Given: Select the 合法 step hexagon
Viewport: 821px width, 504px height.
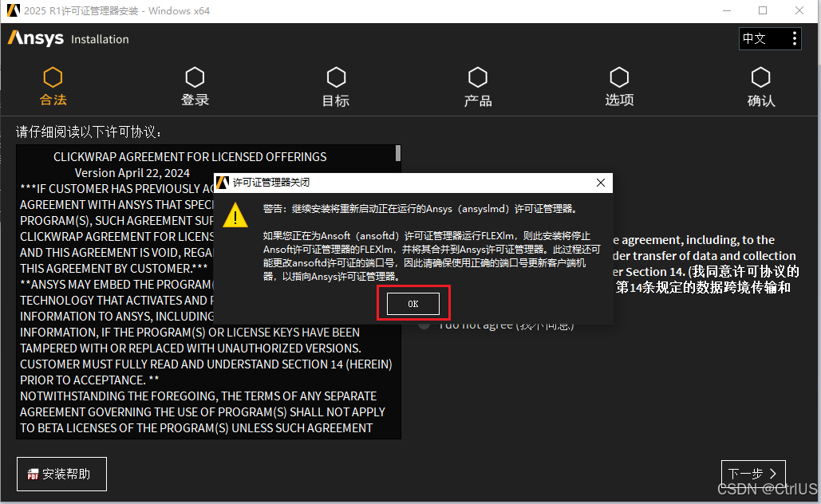Looking at the screenshot, I should click(x=53, y=77).
